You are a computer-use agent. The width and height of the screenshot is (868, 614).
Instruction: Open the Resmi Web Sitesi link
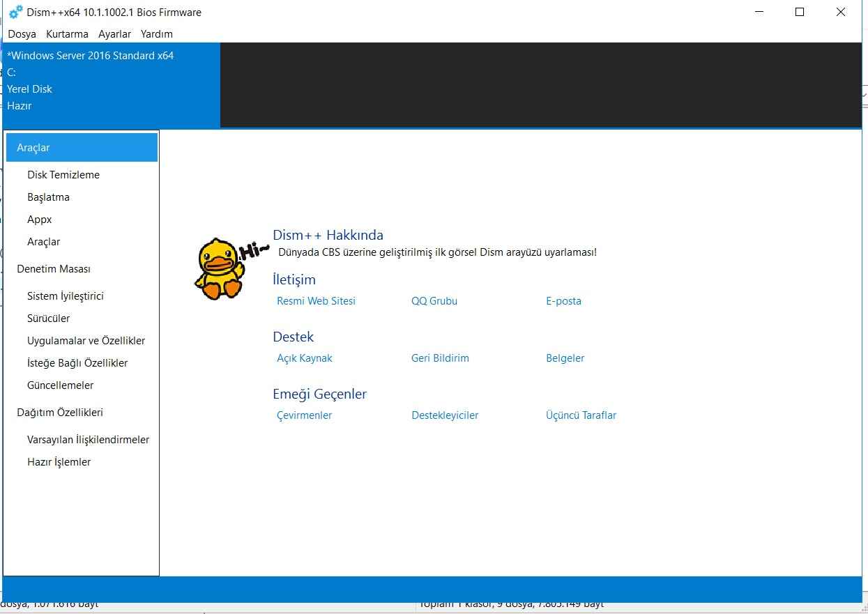(316, 301)
